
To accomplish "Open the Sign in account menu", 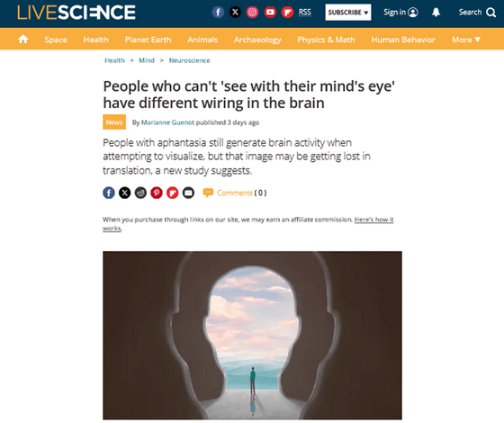I will [400, 13].
